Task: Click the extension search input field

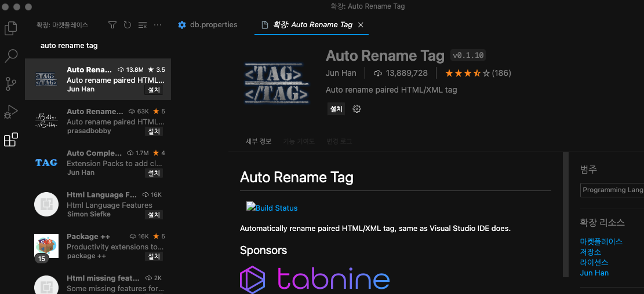Action: 99,46
